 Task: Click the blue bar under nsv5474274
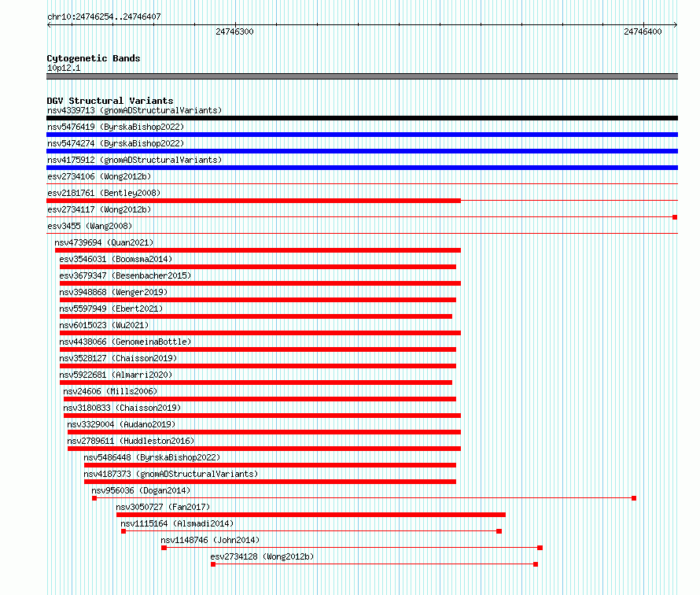point(362,151)
